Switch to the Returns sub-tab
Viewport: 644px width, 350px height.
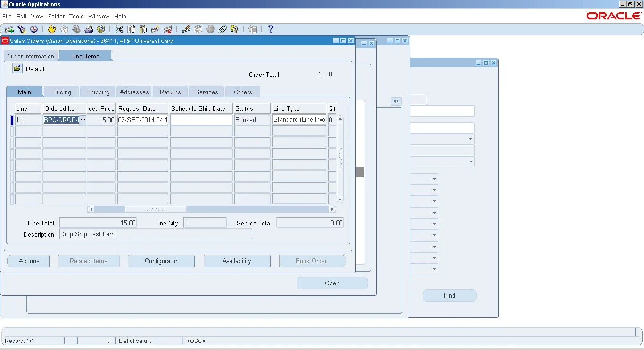click(x=170, y=92)
